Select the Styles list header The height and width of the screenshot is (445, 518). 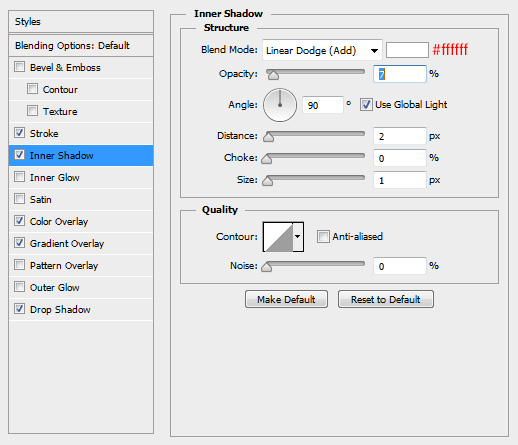pyautogui.click(x=81, y=22)
